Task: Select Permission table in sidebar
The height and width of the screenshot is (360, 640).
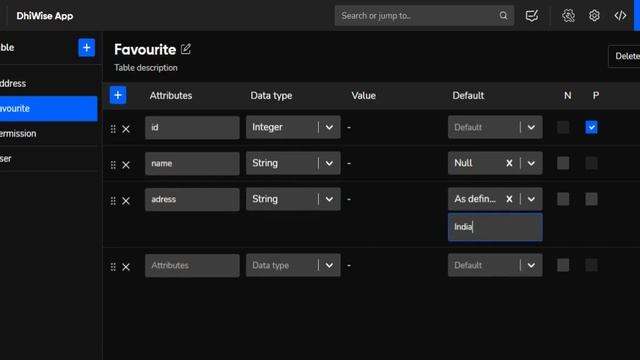Action: (49, 133)
